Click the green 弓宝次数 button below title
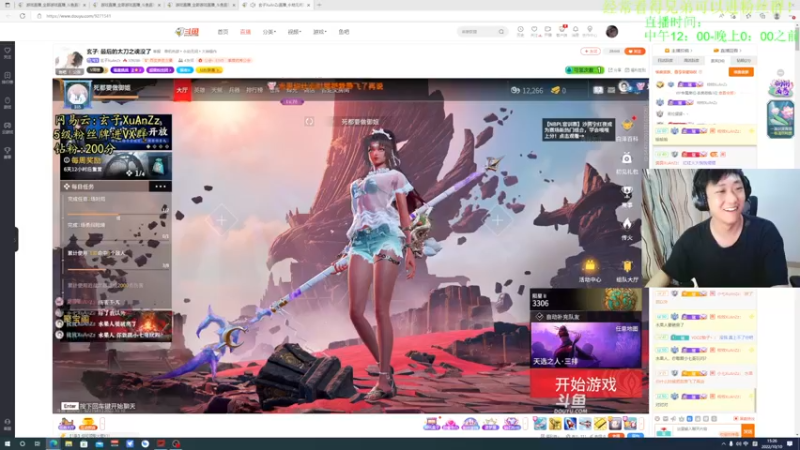 tap(585, 70)
